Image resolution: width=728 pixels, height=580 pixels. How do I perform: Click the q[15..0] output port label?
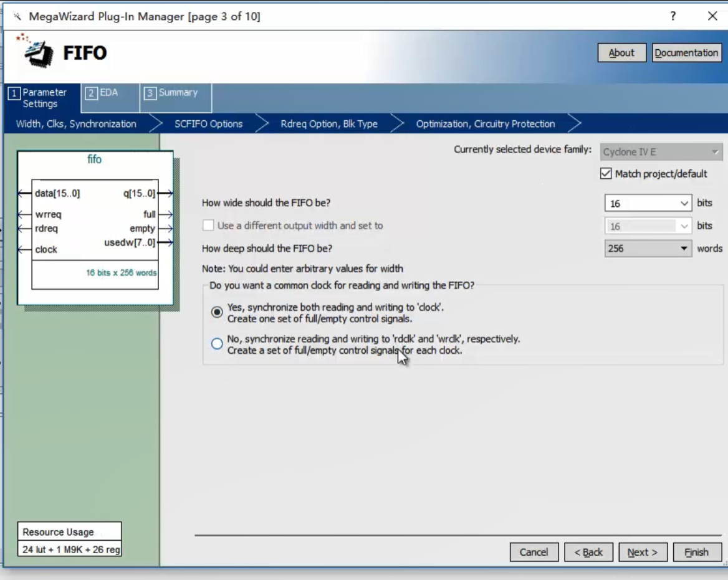point(139,194)
